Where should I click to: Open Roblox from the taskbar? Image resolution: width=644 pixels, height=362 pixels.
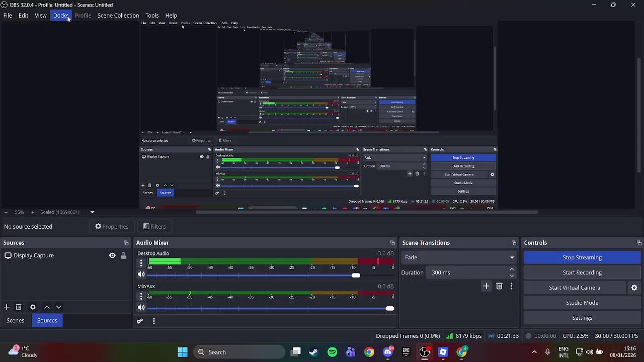coord(443,352)
